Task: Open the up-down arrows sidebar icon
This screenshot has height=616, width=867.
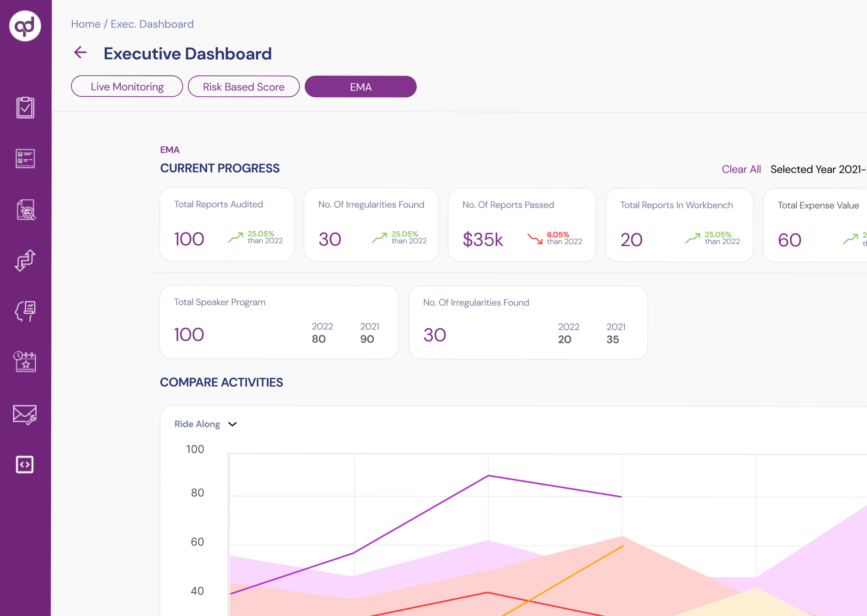Action: click(x=25, y=261)
